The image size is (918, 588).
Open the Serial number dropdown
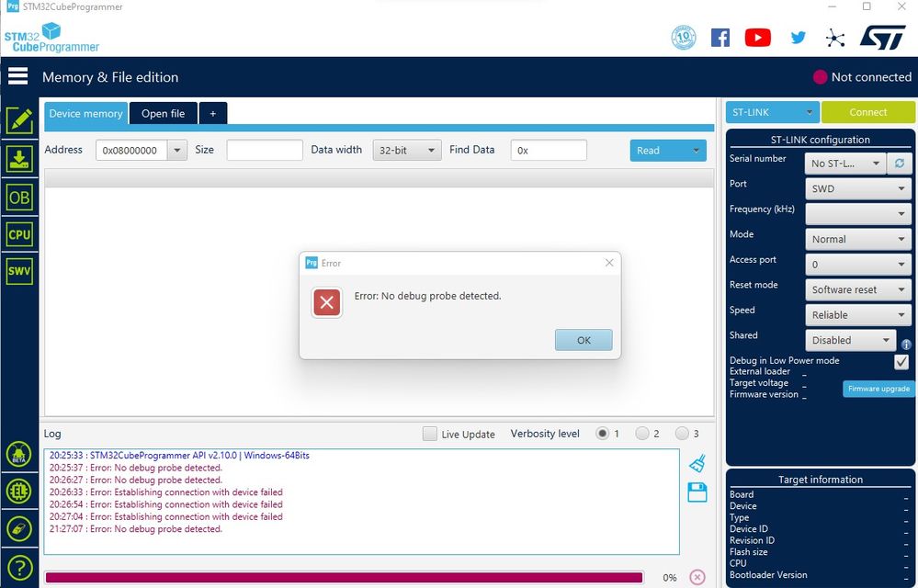point(844,164)
